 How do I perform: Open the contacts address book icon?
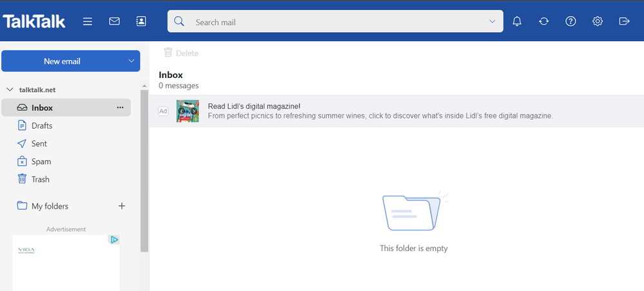point(141,21)
